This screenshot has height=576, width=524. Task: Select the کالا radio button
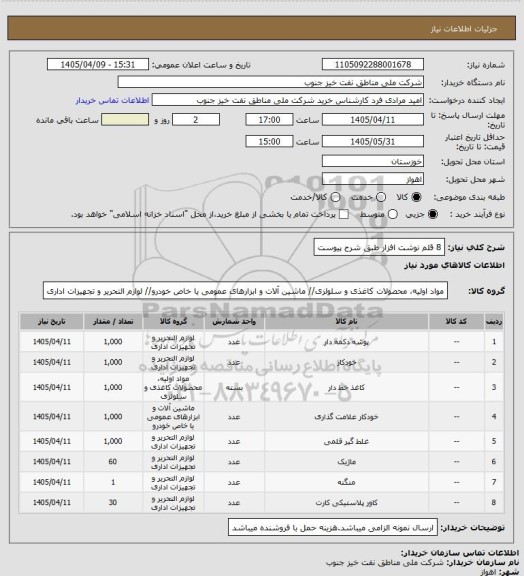416,197
